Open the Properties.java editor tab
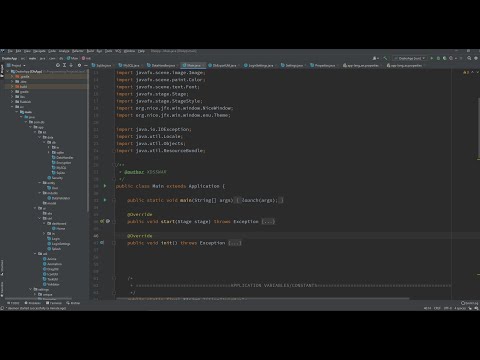The width and height of the screenshot is (480, 360). (x=324, y=65)
